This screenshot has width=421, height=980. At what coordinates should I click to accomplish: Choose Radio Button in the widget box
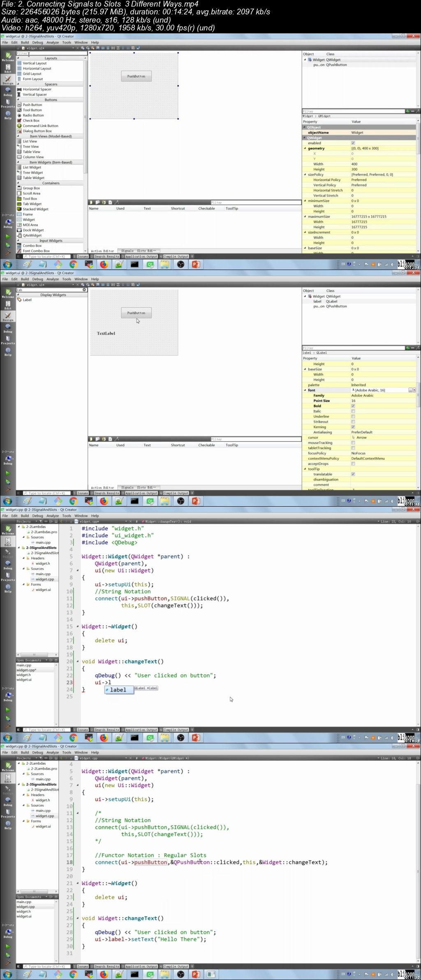point(33,115)
